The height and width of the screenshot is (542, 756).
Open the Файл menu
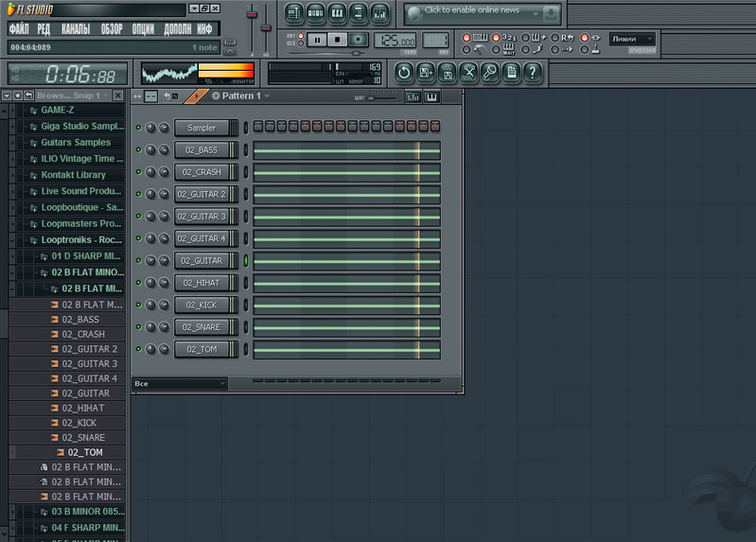[x=18, y=29]
